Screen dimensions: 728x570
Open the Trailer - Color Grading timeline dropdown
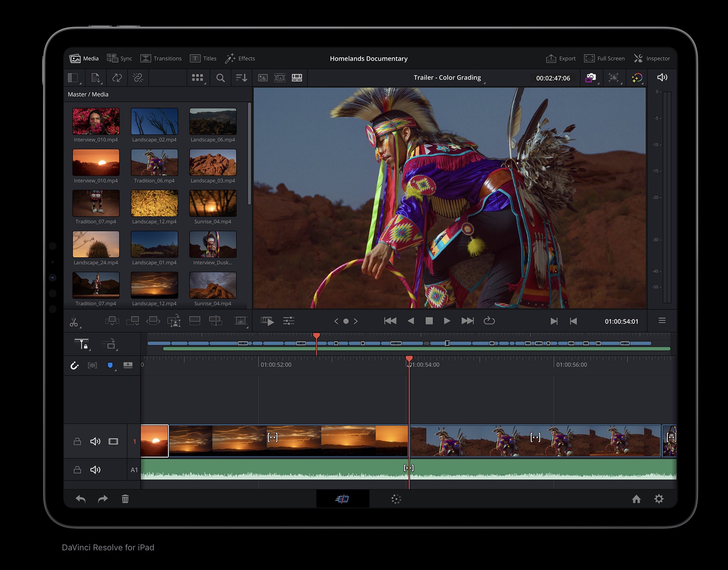click(447, 78)
